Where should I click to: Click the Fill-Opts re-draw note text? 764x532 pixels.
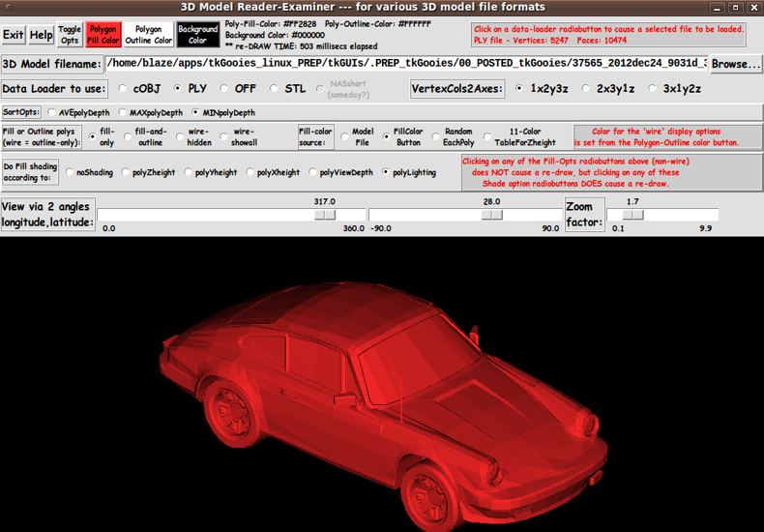pos(575,172)
